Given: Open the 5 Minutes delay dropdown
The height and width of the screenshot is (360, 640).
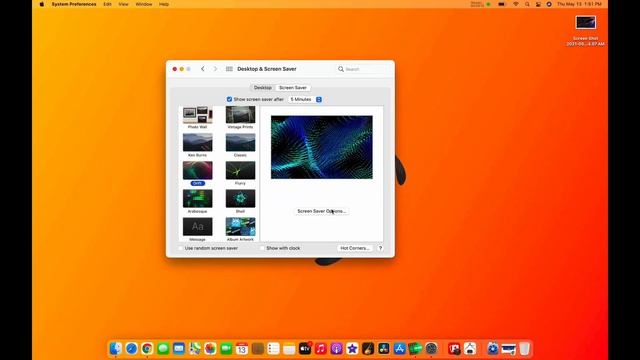Looking at the screenshot, I should (305, 99).
